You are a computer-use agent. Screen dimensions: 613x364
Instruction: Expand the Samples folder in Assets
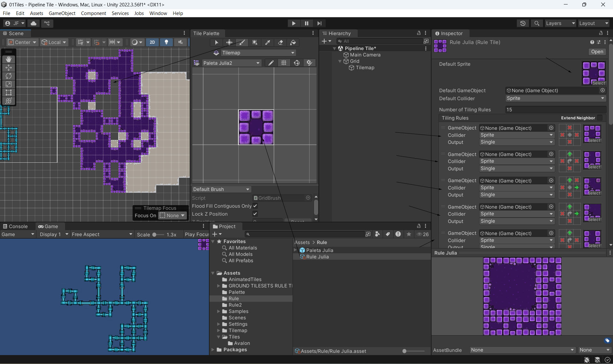click(x=218, y=311)
